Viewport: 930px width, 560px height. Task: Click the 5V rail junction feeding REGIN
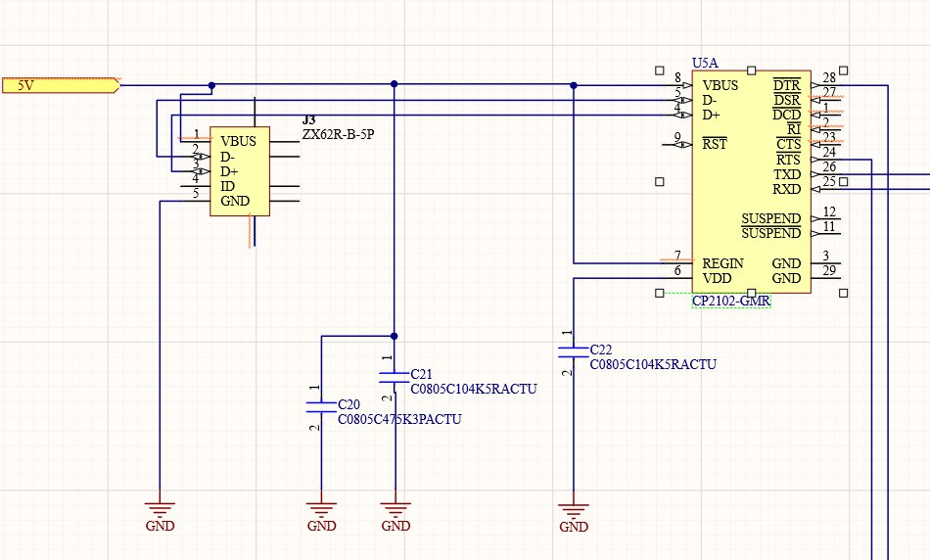[574, 85]
